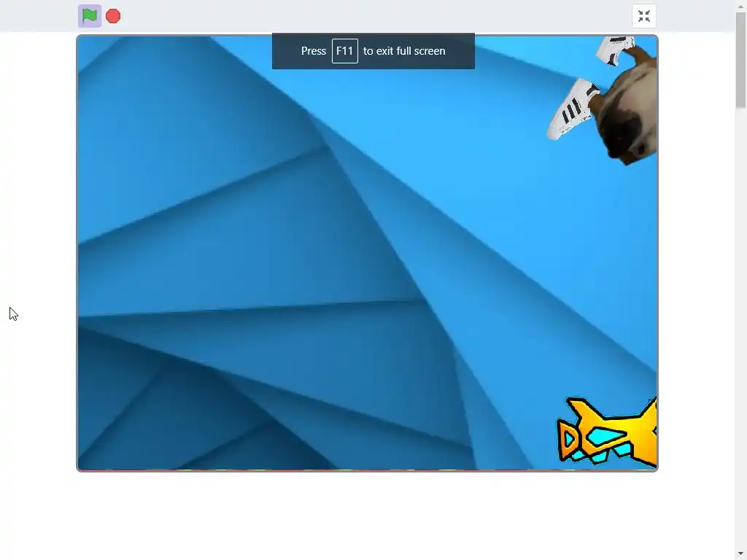Click the F11 key hint box
Image resolution: width=747 pixels, height=560 pixels.
pyautogui.click(x=345, y=51)
